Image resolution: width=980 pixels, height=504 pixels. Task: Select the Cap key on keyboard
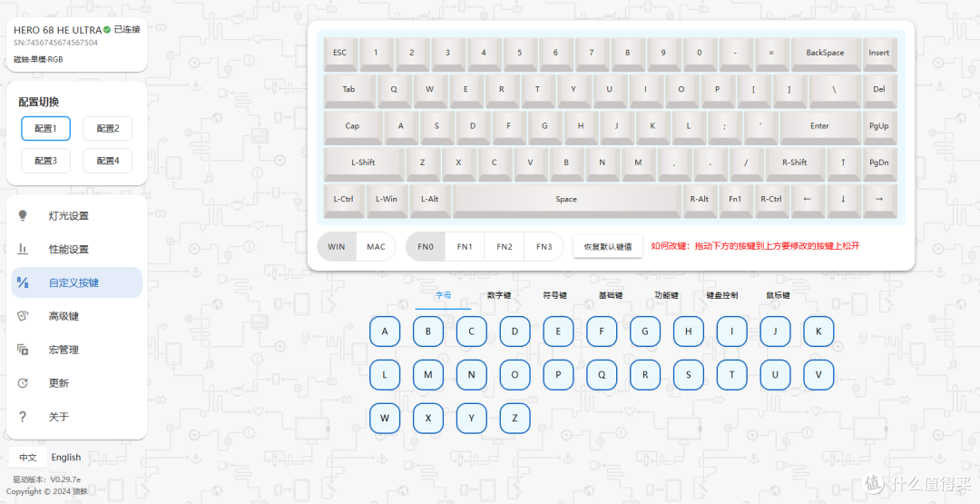[352, 126]
